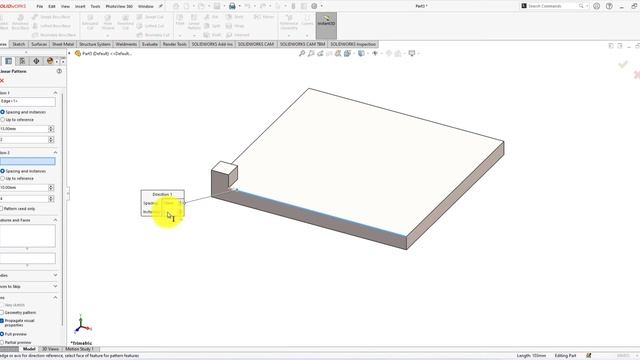Open the View Orientation cube icon
Viewport: 640px width, 360px height.
coord(347,53)
